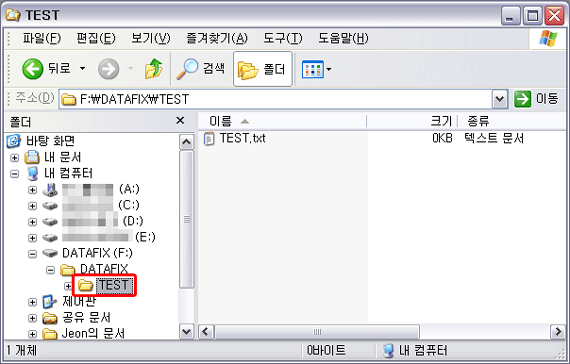Open the address bar dropdown

(500, 99)
